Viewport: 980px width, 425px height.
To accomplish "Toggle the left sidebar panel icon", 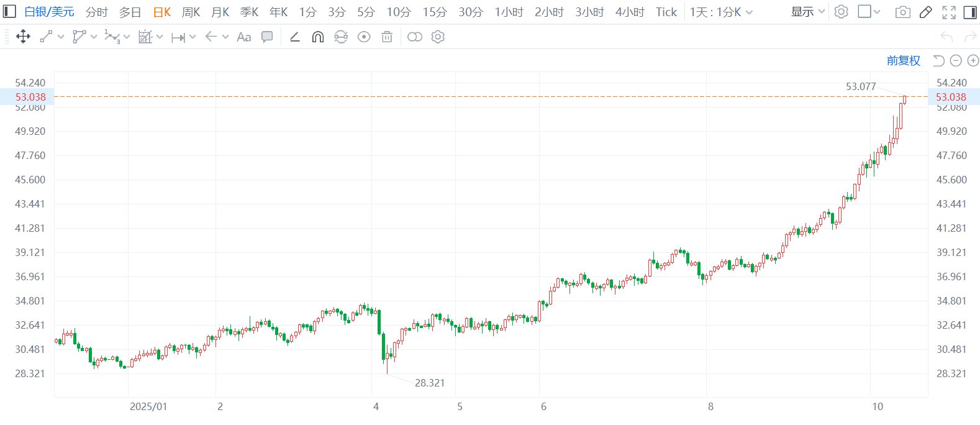I will (x=9, y=12).
